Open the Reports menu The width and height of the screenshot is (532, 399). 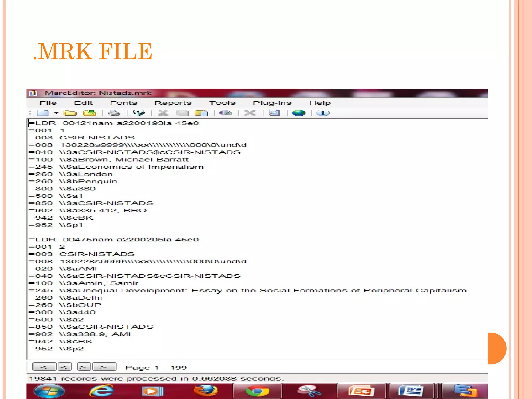pos(173,103)
